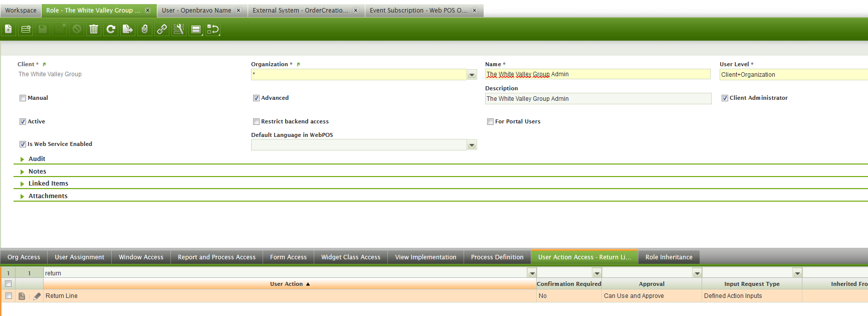Close the Event Subscription tab
Viewport: 868px width, 316px height.
[475, 10]
